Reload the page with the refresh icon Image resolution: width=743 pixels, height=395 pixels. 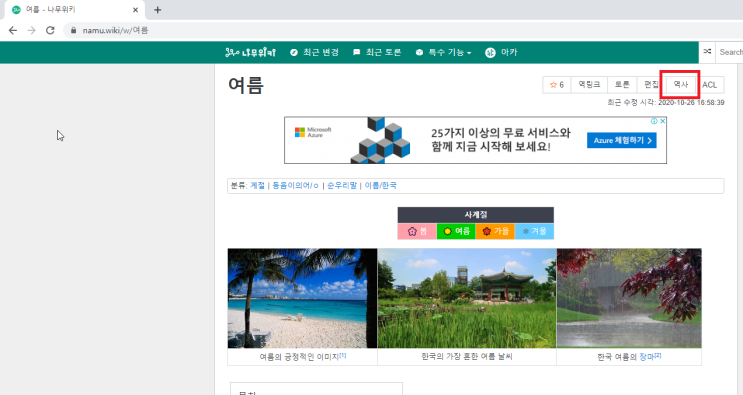click(x=50, y=30)
